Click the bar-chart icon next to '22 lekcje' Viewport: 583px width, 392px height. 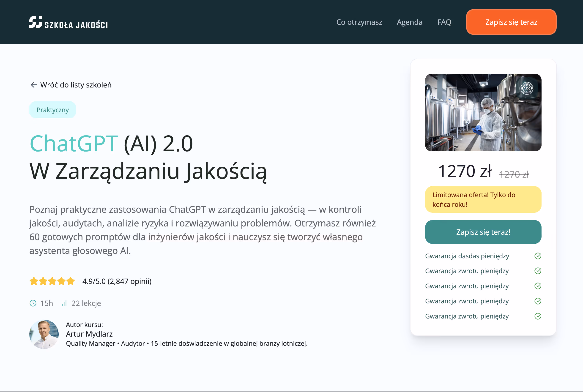point(64,303)
